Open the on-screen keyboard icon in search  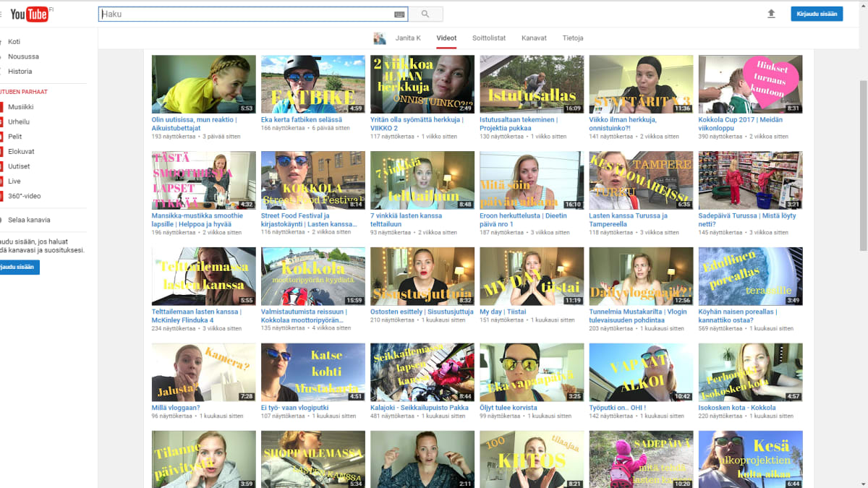[x=399, y=14]
